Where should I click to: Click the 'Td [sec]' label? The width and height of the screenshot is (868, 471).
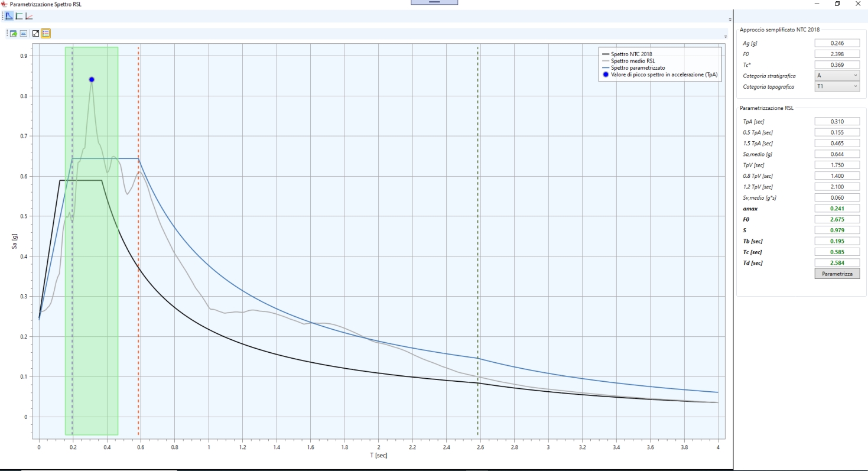coord(753,263)
